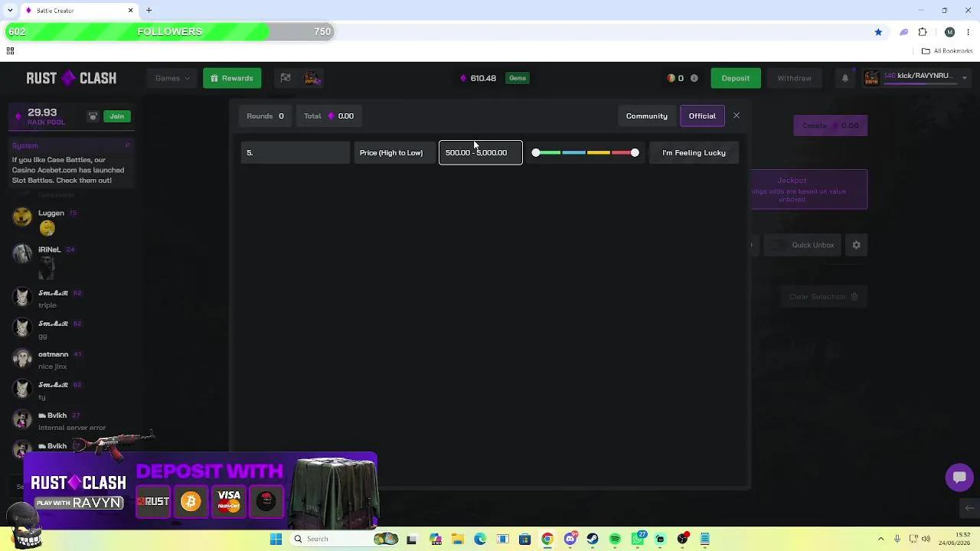Click the taskbar Search box
Image resolution: width=980 pixels, height=551 pixels.
pyautogui.click(x=345, y=539)
